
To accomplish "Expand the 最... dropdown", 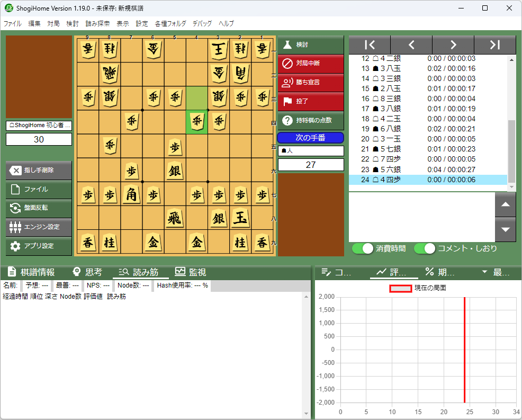I will click(496, 272).
